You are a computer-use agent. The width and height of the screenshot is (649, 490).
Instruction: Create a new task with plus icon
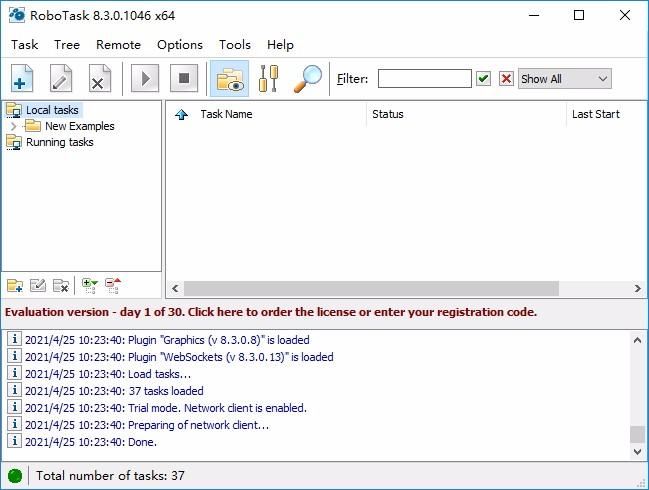tap(22, 78)
